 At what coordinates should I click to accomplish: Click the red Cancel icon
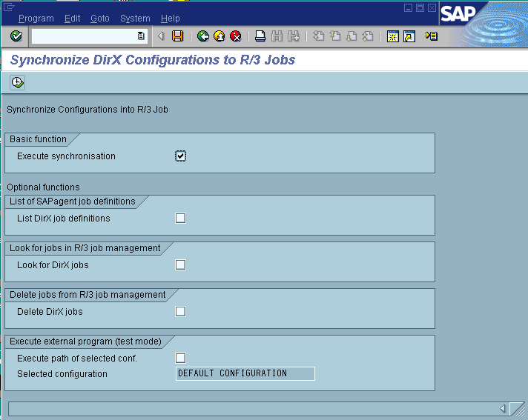pyautogui.click(x=236, y=36)
